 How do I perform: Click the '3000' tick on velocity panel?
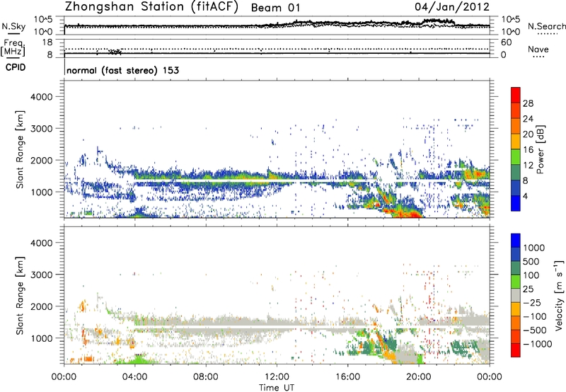[42, 275]
